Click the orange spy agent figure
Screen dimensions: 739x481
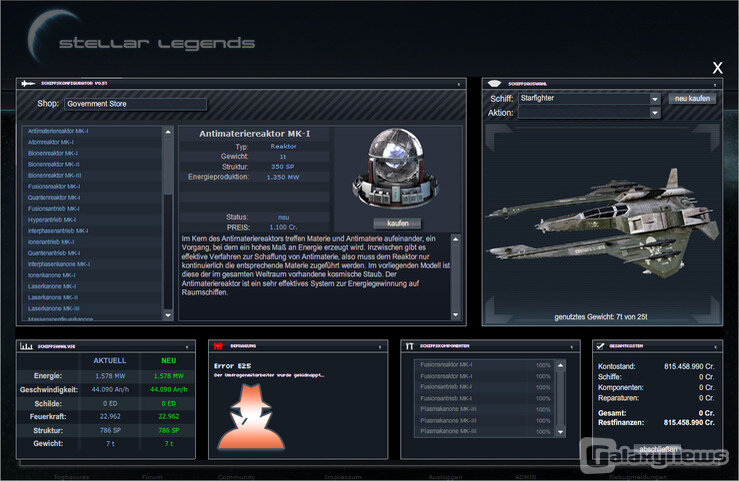tap(251, 416)
